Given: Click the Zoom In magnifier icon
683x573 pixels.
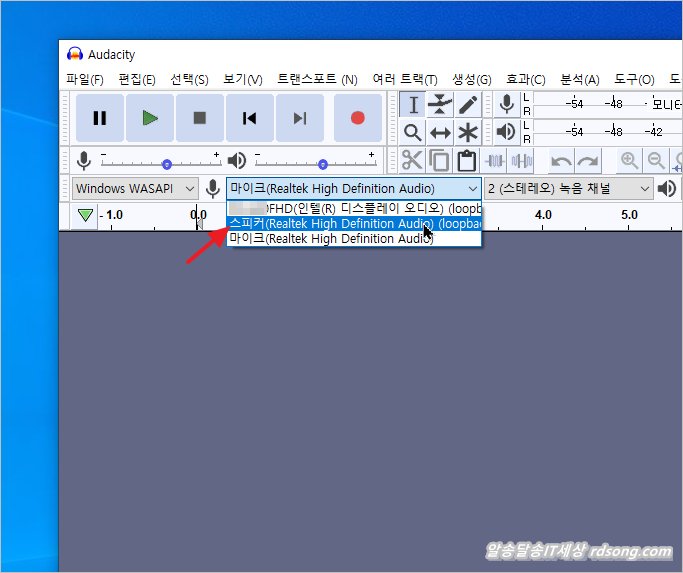Looking at the screenshot, I should [629, 161].
